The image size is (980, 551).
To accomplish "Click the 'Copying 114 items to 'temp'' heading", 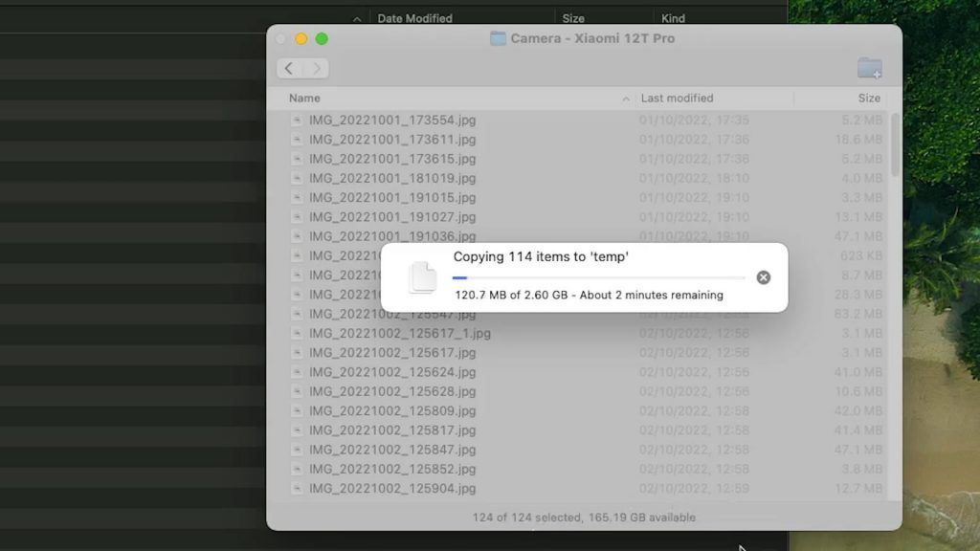I will coord(541,256).
